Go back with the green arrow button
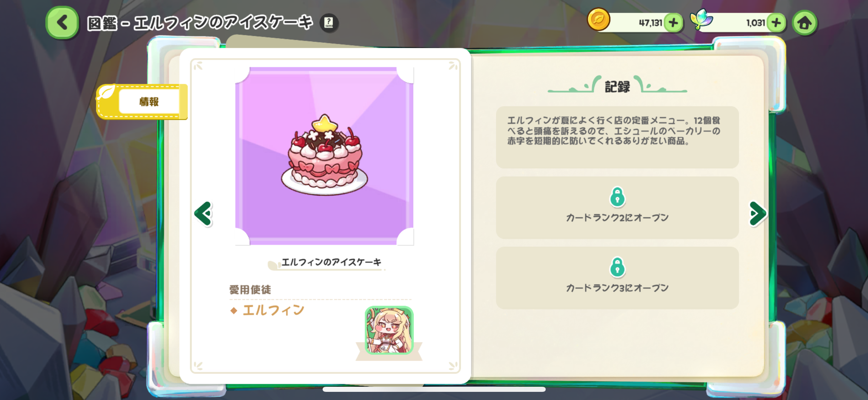868x400 pixels. click(62, 23)
